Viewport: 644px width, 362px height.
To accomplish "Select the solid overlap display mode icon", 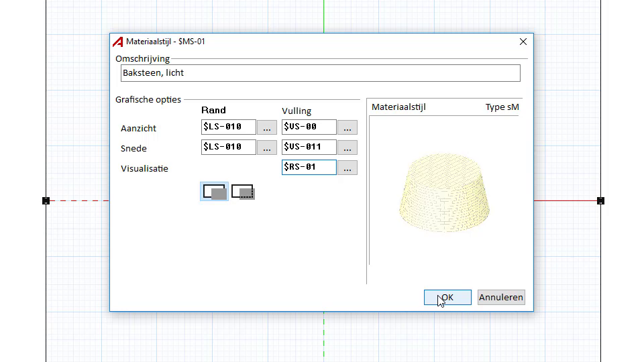I will 215,192.
